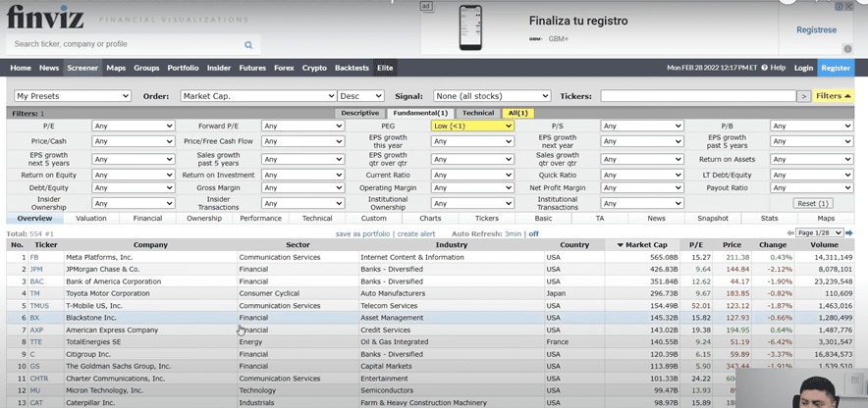Click the search magnifier icon
Viewport: 868px width, 408px height.
point(248,44)
